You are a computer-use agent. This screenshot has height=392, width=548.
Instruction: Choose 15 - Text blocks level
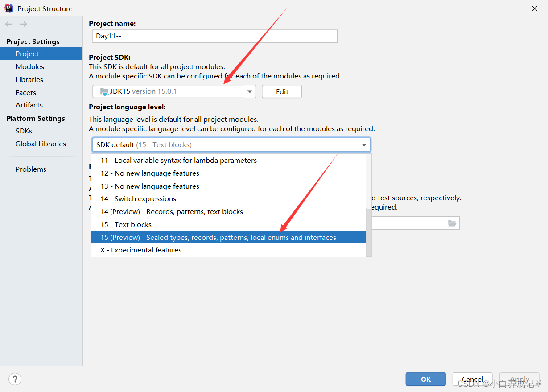coord(228,224)
